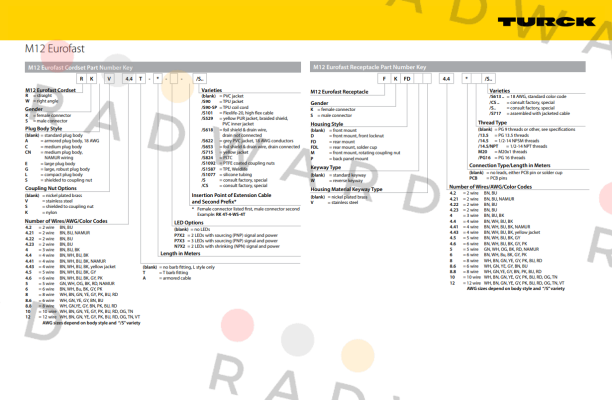Image resolution: width=612 pixels, height=400 pixels.
Task: Select cordset wire code '4.43' yellow jacket row
Action: tap(70, 267)
